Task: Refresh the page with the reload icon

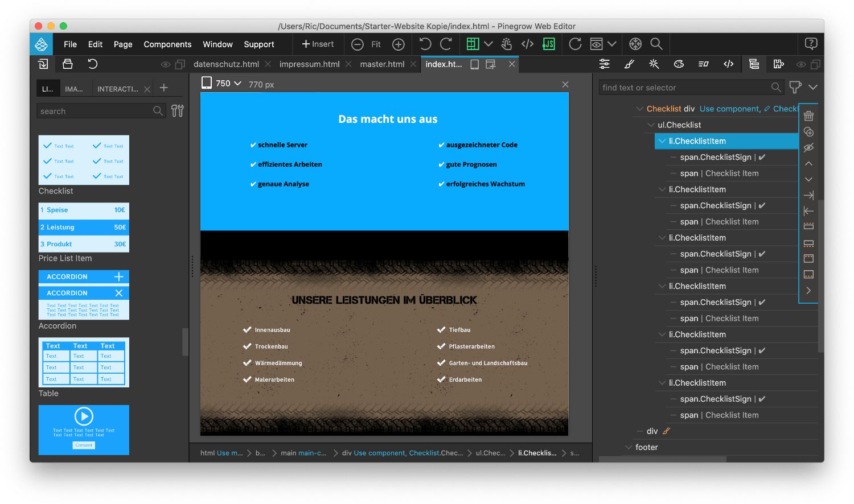Action: [x=576, y=44]
